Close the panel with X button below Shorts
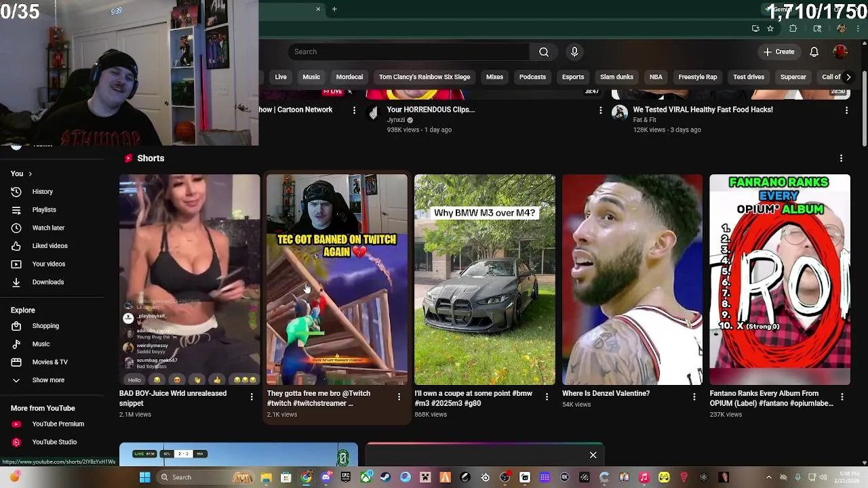 (593, 455)
